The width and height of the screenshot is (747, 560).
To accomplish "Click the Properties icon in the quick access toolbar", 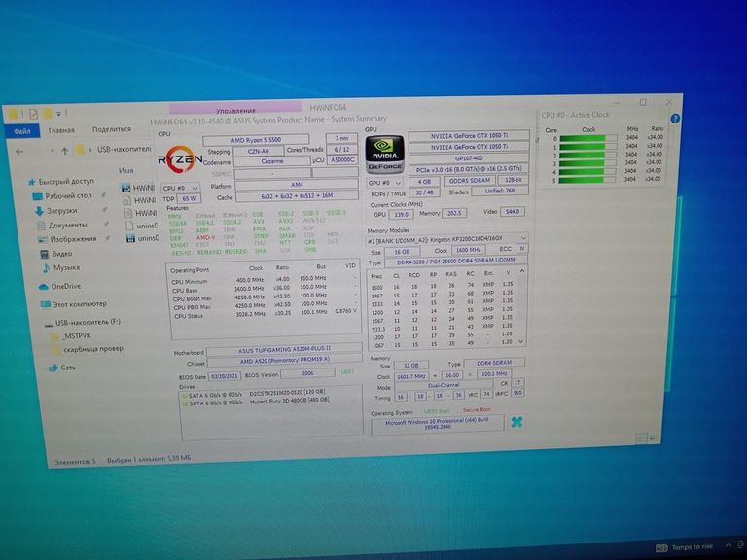I will (33, 114).
